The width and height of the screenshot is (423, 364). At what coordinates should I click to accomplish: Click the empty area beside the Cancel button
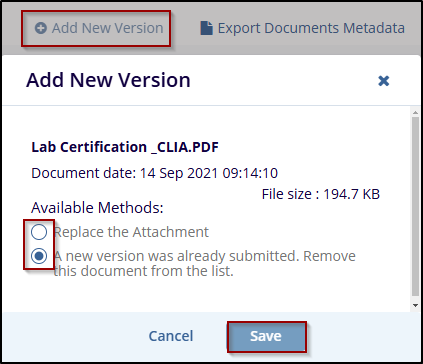75,336
